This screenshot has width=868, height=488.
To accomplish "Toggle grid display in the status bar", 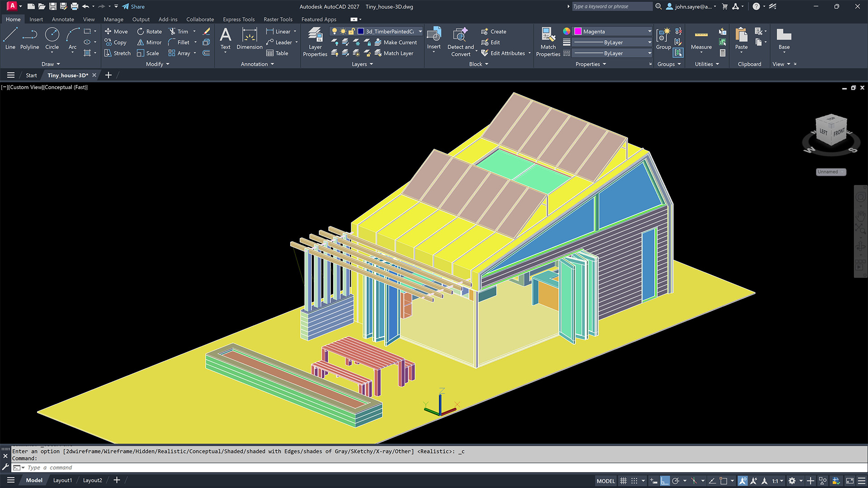I will coord(623,480).
